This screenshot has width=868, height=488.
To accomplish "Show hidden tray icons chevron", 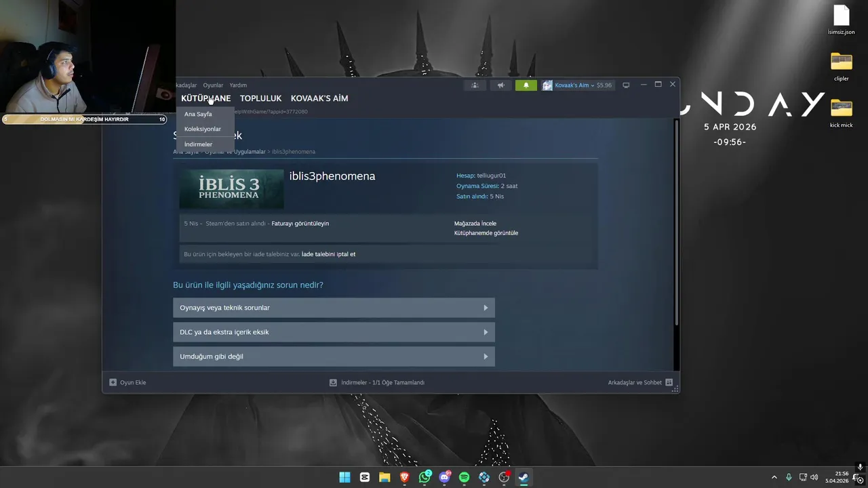I will [774, 477].
